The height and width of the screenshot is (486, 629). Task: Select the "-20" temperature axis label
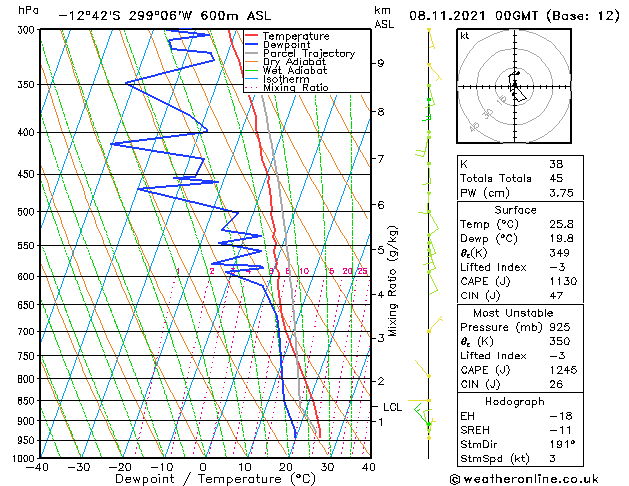pos(120,467)
